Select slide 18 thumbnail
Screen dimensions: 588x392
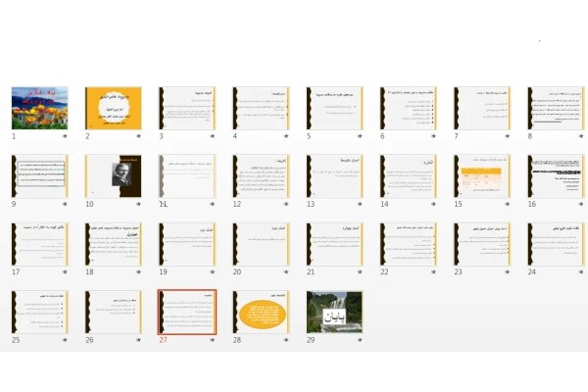tap(114, 244)
